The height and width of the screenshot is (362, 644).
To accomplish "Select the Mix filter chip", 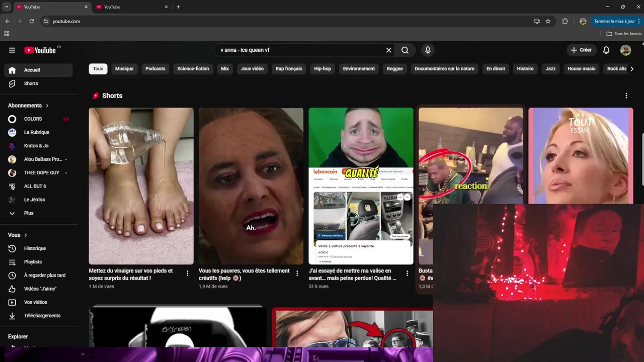I will point(225,69).
